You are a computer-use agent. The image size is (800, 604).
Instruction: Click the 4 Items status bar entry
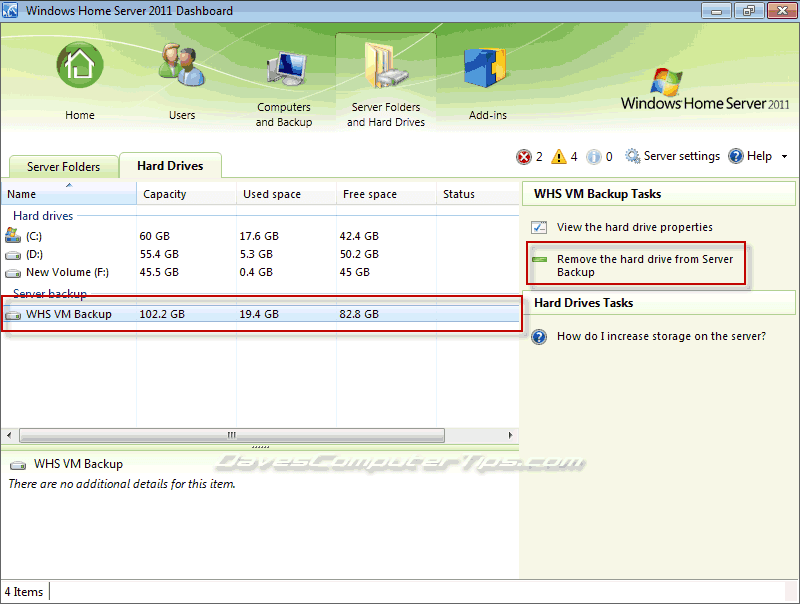(x=24, y=592)
